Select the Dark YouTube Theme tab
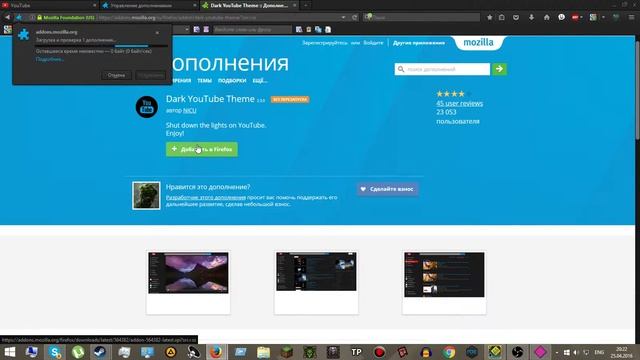This screenshot has width=640, height=360. (x=250, y=5)
